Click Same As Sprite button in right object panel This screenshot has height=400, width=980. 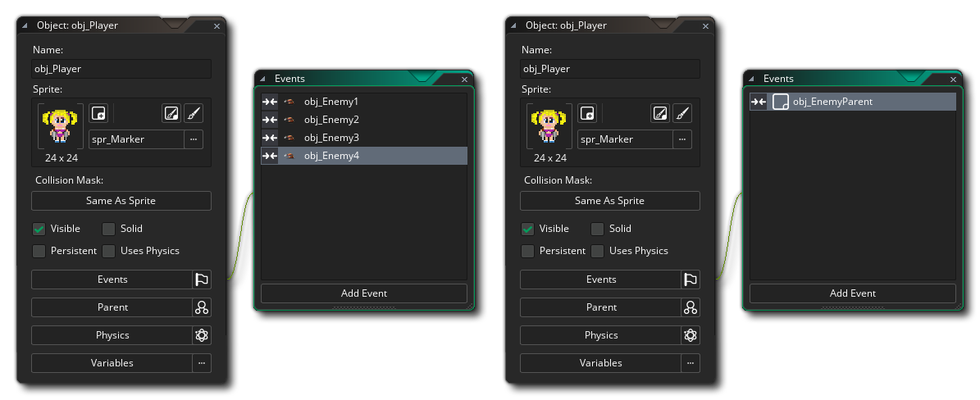click(609, 201)
